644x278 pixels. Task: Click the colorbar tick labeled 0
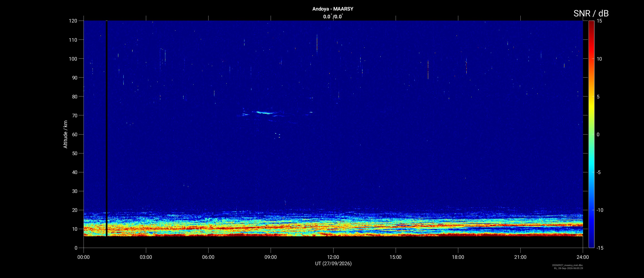coord(598,135)
